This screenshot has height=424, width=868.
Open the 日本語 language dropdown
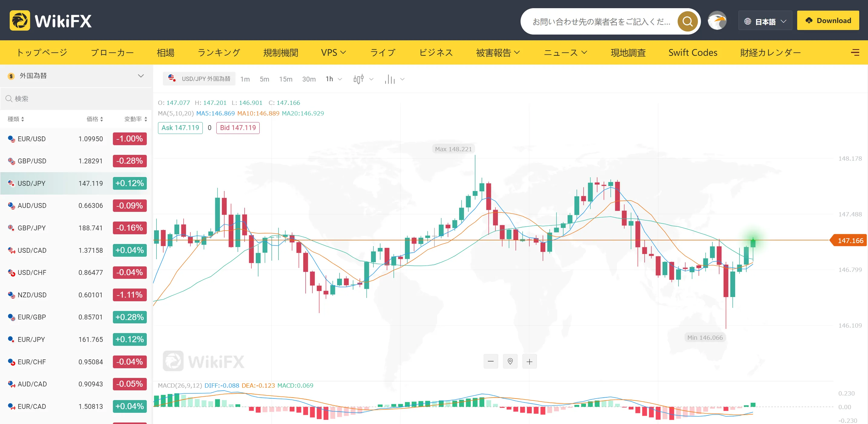[x=765, y=21]
